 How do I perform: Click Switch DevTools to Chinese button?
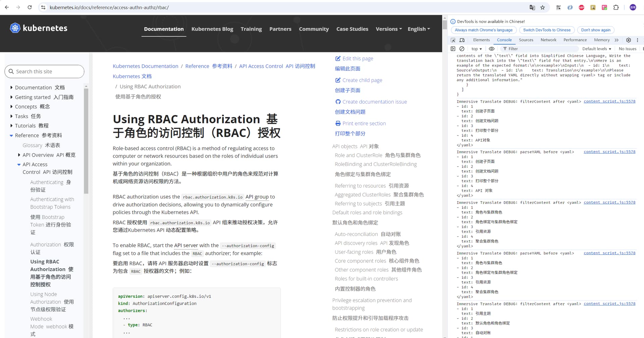(547, 30)
